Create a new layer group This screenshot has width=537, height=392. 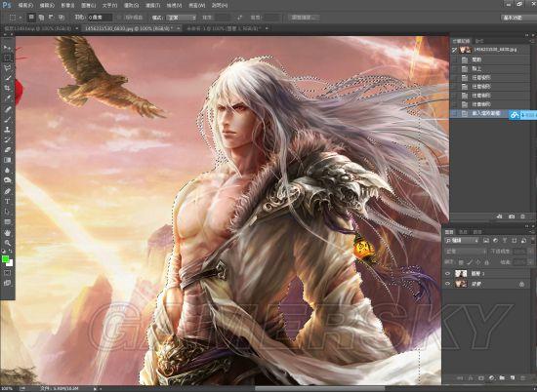[502, 378]
